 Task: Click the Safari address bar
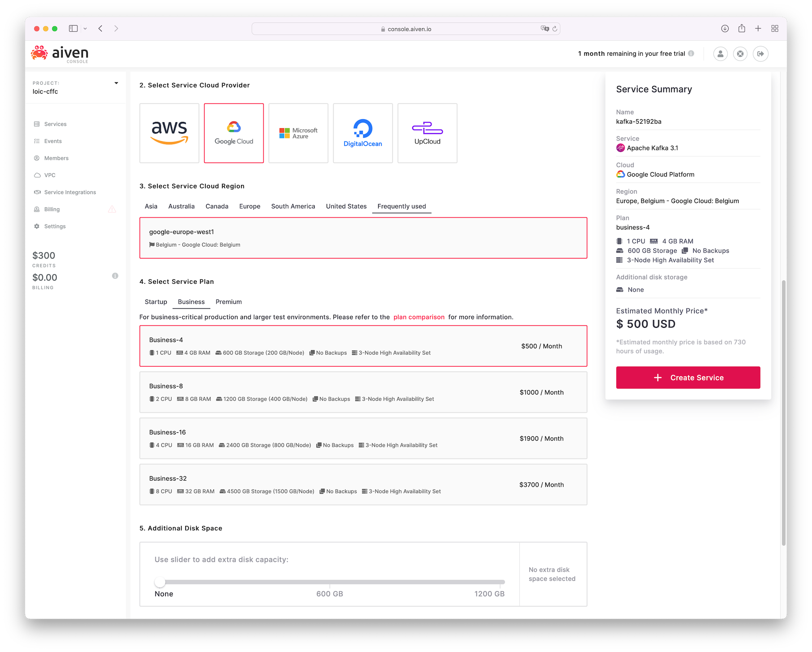click(x=406, y=29)
